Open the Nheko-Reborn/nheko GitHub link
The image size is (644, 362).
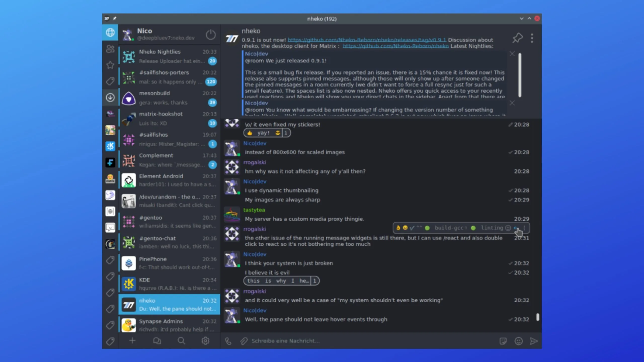(x=395, y=46)
